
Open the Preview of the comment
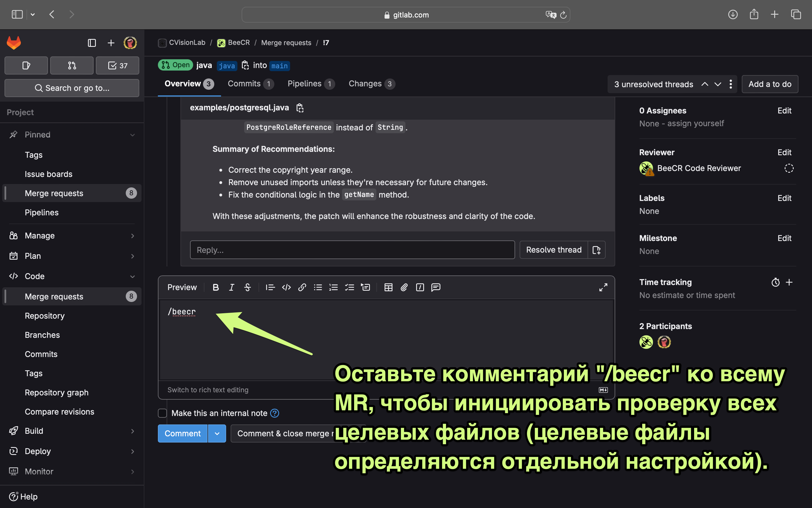(182, 287)
